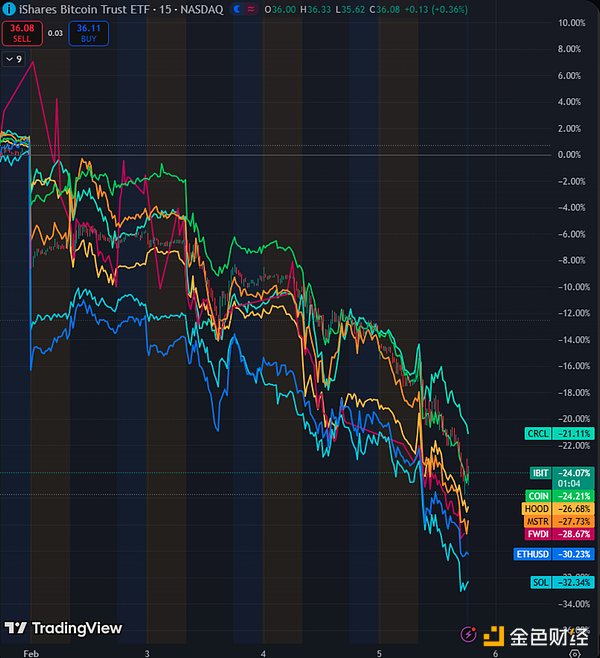Image resolution: width=600 pixels, height=658 pixels.
Task: Expand the collapsed indicators legend showing 9
Action: tap(14, 60)
